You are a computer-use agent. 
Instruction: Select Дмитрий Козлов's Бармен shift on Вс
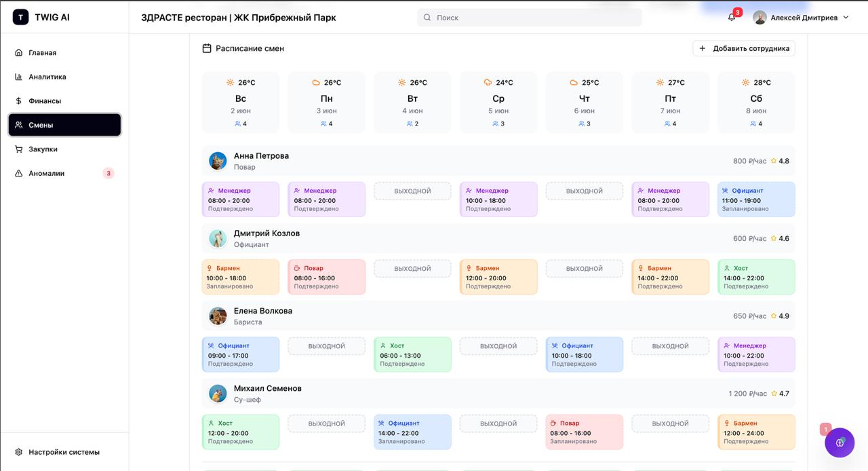pyautogui.click(x=240, y=276)
